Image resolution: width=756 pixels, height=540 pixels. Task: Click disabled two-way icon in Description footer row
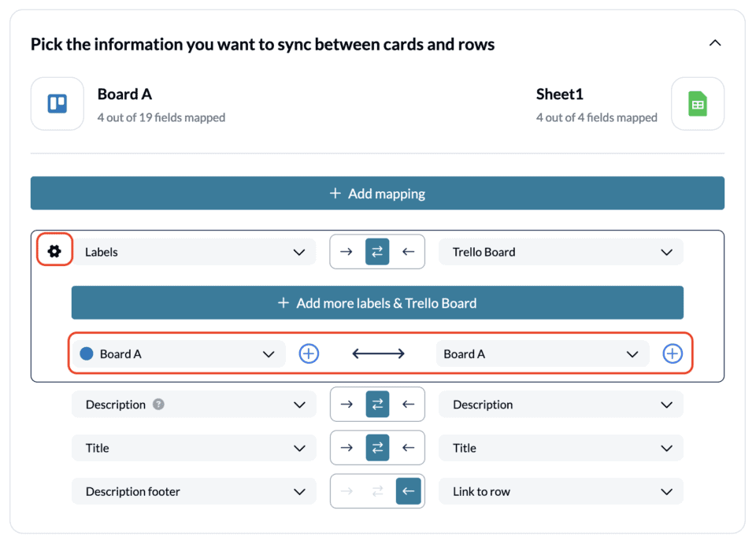[377, 491]
